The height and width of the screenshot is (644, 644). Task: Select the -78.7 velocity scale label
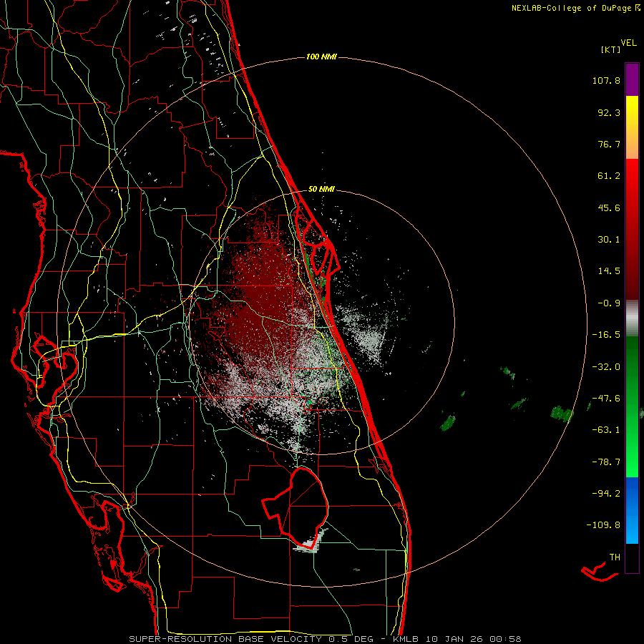606,462
